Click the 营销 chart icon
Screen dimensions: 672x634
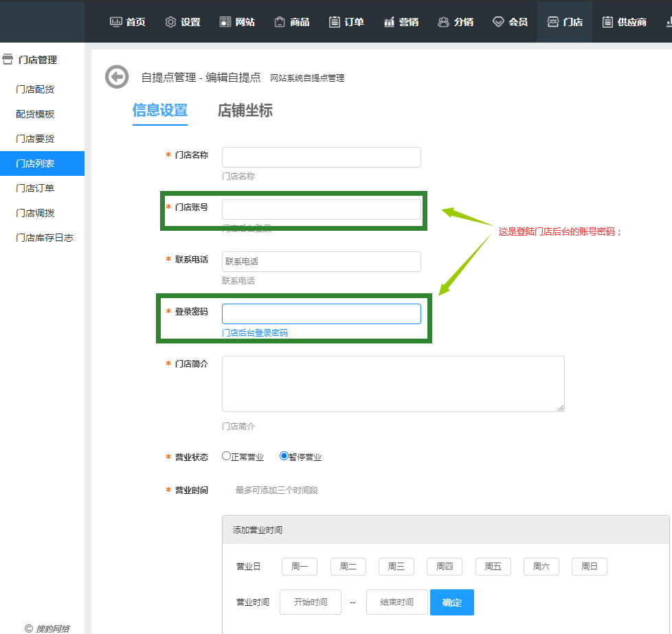click(x=389, y=22)
